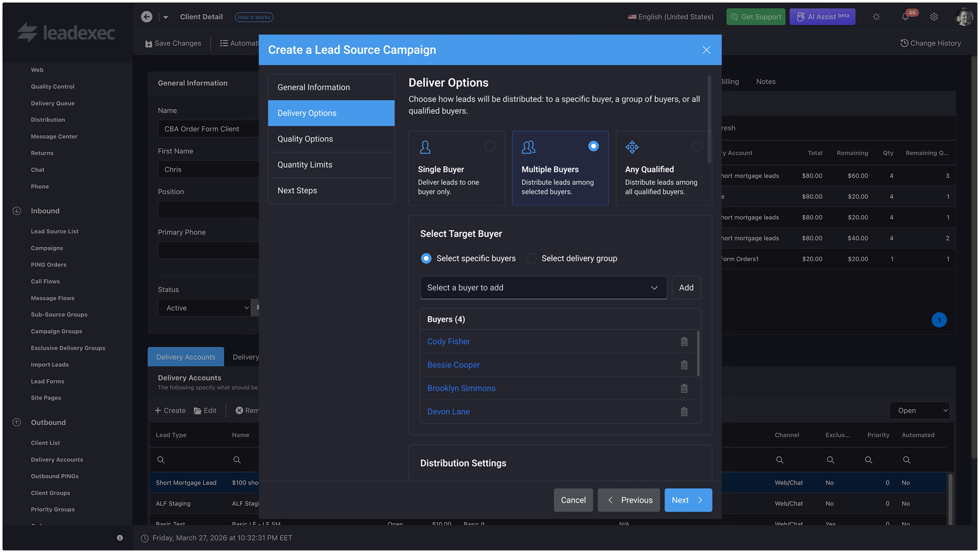Image resolution: width=980 pixels, height=553 pixels.
Task: Click the Edit delivery account button
Action: [205, 410]
